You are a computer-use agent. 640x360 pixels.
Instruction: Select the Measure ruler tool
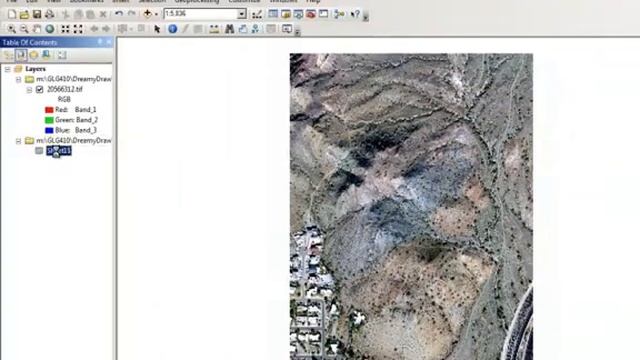coord(214,29)
